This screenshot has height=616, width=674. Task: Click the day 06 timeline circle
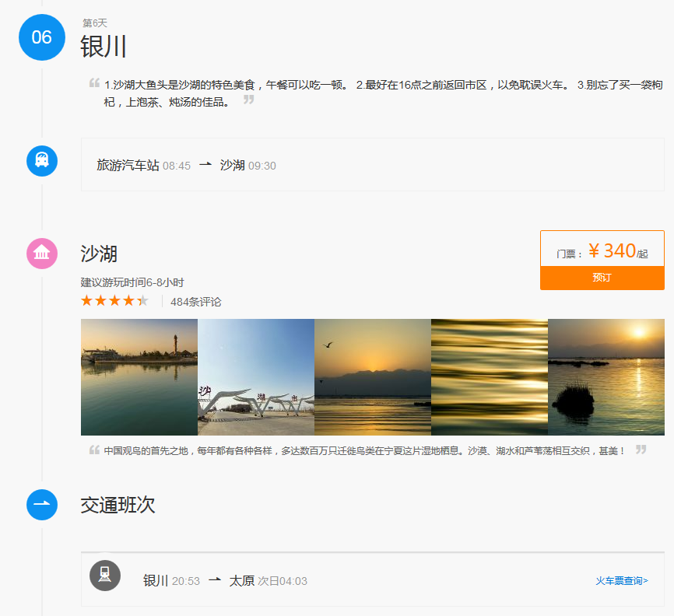pos(41,37)
